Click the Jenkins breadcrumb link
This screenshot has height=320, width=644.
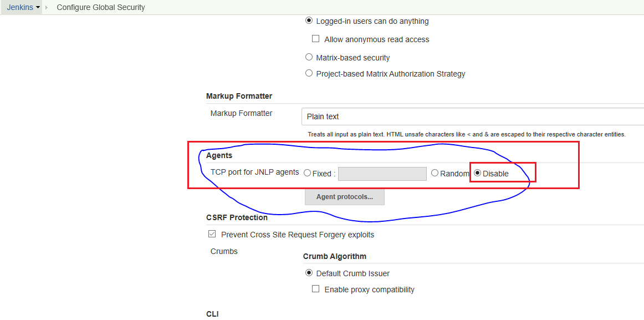coord(20,8)
